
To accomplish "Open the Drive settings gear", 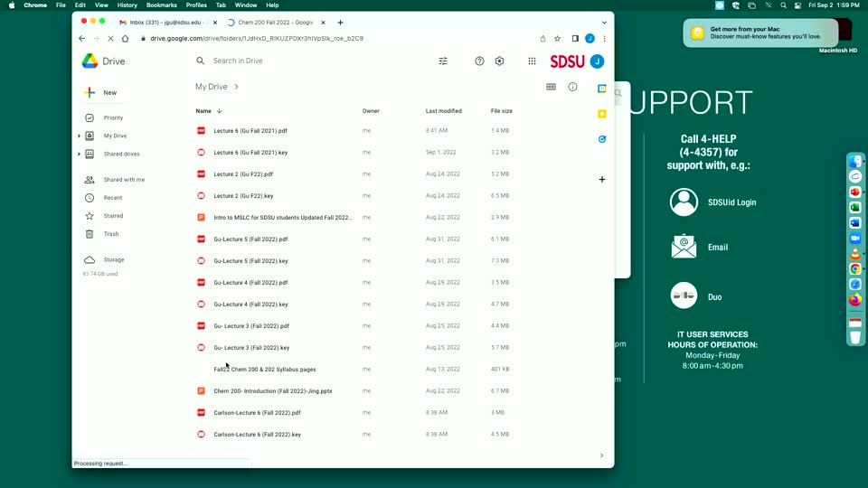I will [x=499, y=61].
